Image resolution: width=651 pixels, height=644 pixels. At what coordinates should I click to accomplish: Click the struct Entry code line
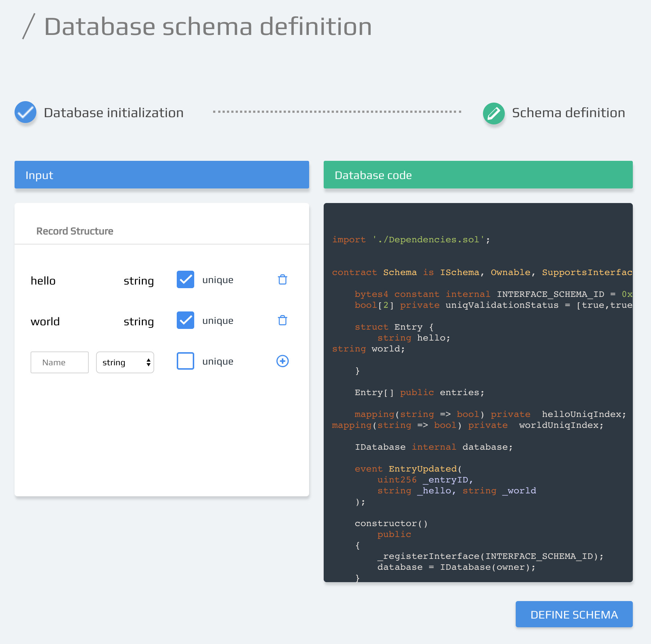(394, 327)
